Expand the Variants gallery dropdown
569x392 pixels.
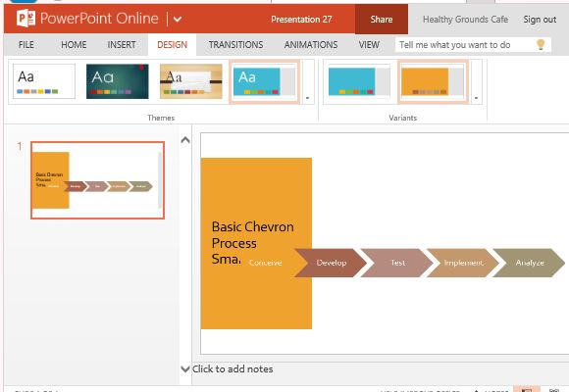tap(476, 98)
